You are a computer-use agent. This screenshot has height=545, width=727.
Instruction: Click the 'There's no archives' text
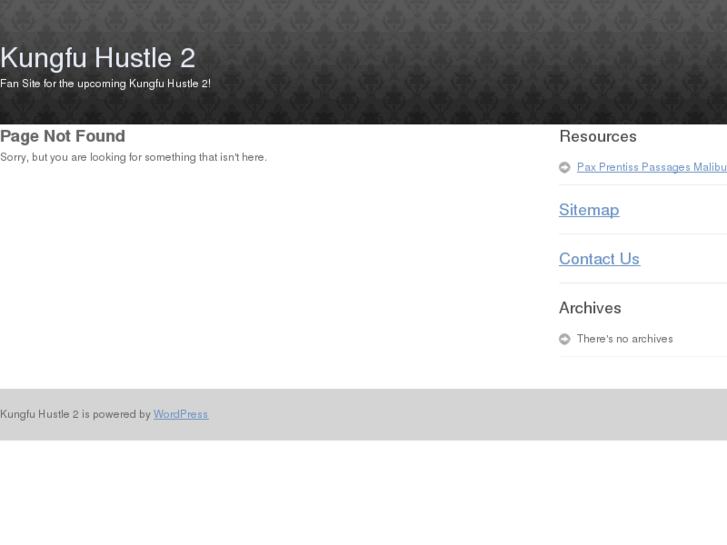(x=625, y=339)
